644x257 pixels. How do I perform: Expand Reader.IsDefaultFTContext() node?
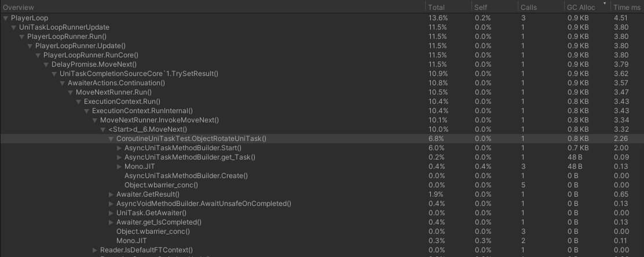click(x=96, y=250)
